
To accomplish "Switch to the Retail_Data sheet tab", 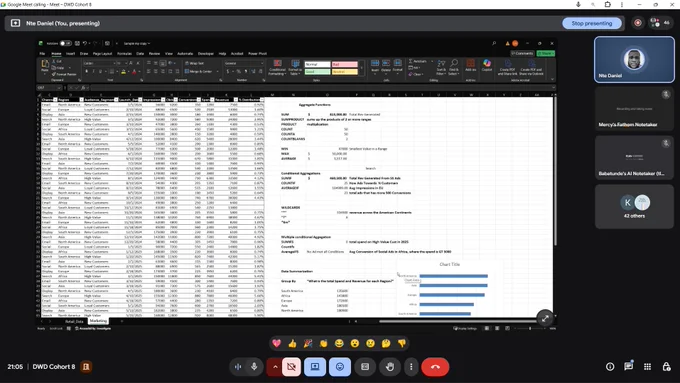I will click(x=74, y=321).
